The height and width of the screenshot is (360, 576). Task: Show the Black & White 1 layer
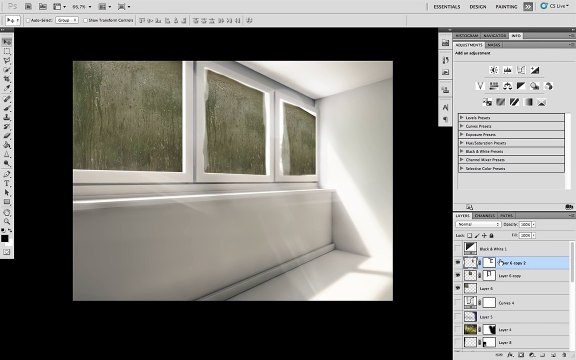coord(458,249)
